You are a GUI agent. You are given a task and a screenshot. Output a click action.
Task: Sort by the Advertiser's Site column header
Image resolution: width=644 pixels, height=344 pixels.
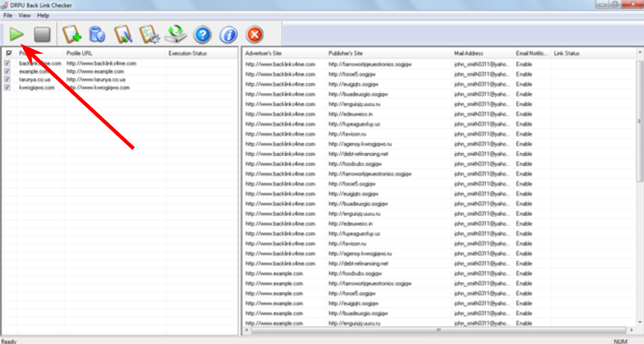284,53
